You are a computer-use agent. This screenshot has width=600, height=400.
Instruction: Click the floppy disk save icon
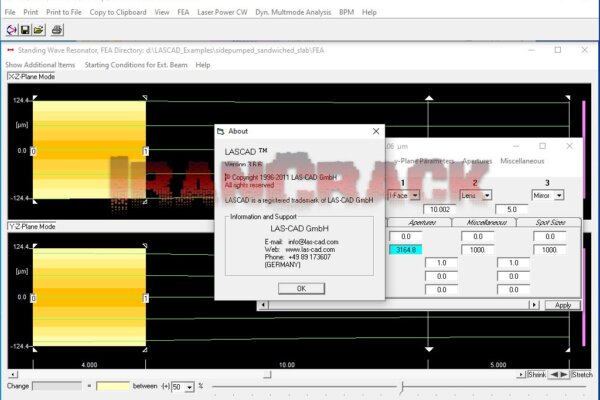tap(25, 30)
